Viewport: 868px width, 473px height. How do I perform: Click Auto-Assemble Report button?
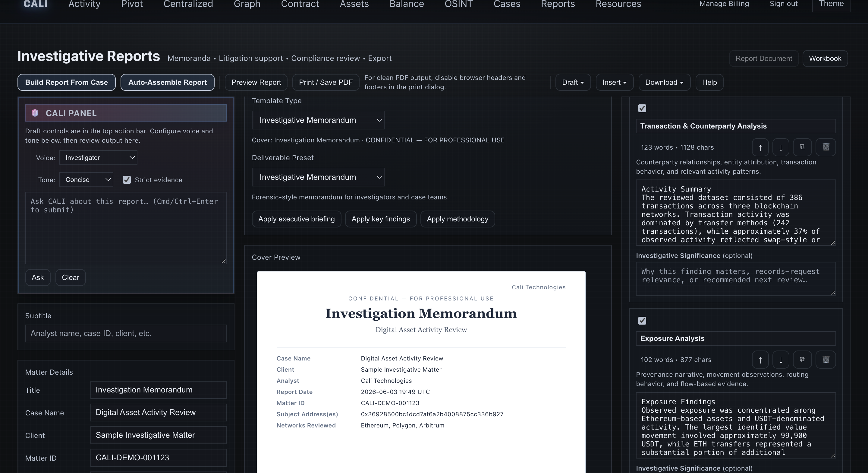[x=168, y=82]
